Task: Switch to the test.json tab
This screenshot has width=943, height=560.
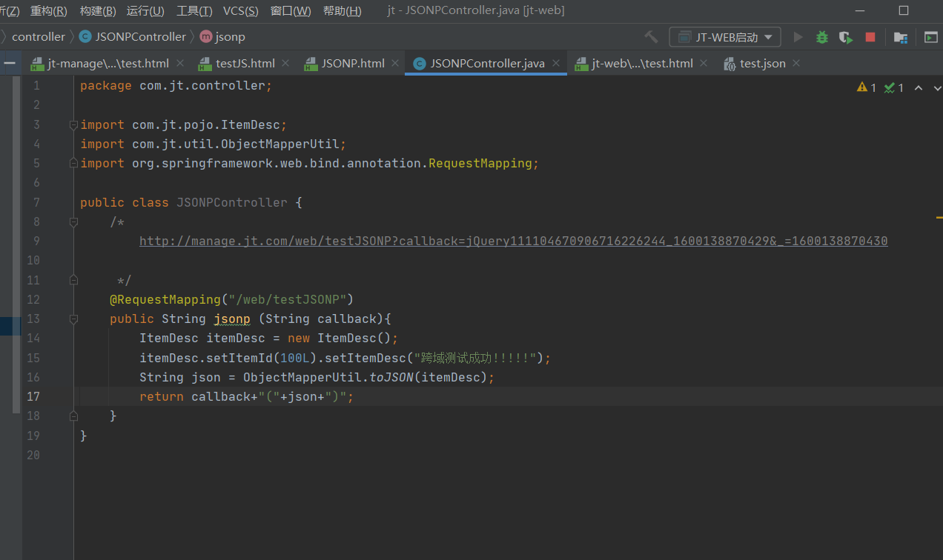Action: coord(763,63)
